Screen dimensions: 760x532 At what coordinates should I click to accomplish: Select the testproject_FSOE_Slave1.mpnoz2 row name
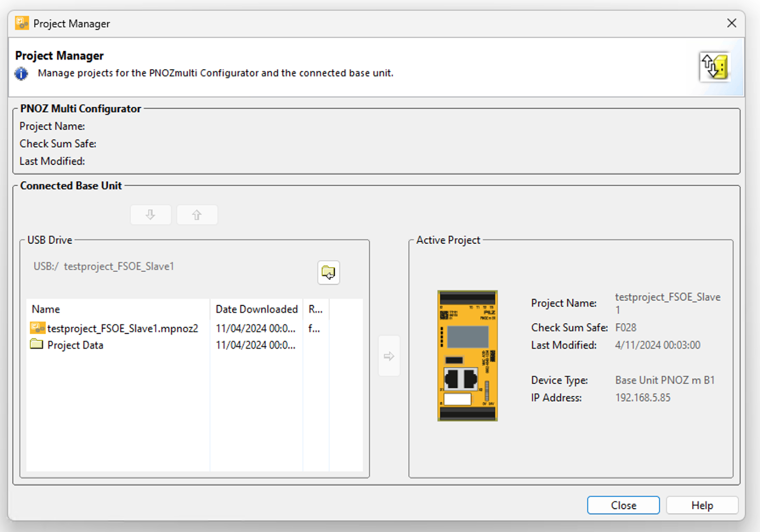pyautogui.click(x=123, y=328)
